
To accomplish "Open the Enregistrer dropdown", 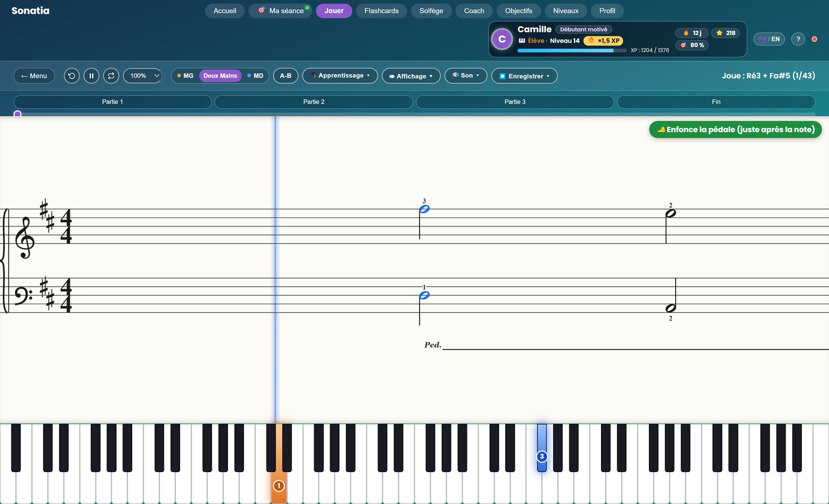I will 524,76.
